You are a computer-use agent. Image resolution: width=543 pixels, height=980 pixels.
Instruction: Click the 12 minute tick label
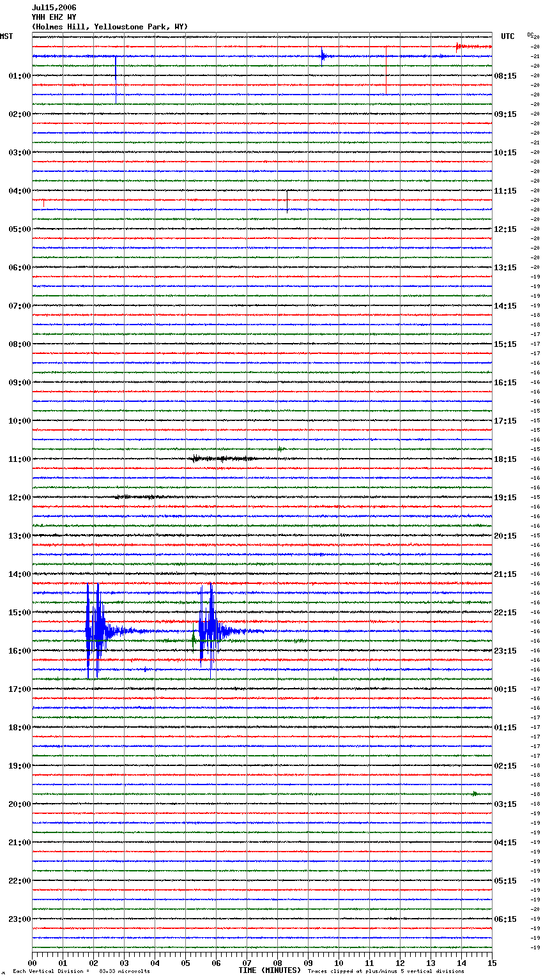(400, 963)
